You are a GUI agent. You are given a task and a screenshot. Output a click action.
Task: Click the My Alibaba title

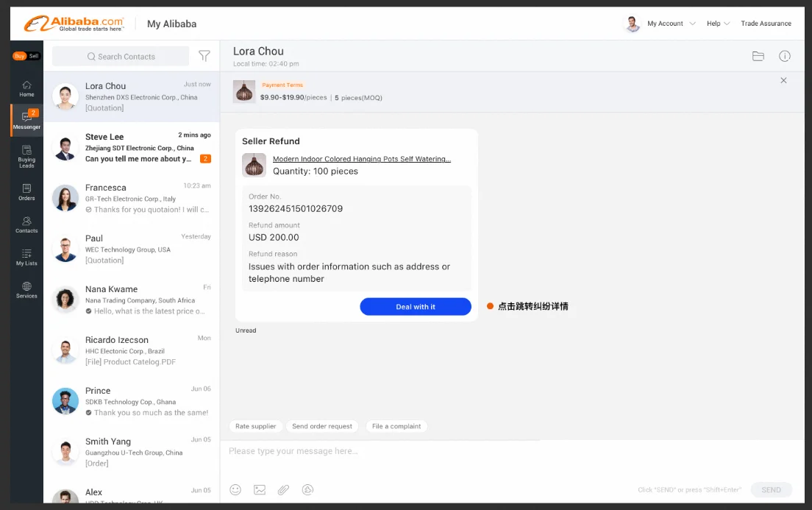coord(172,24)
